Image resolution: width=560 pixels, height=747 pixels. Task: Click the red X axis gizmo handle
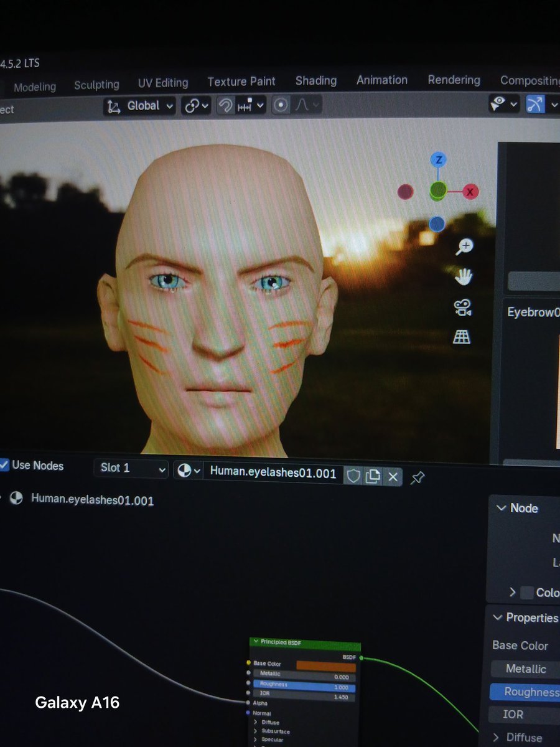point(470,192)
